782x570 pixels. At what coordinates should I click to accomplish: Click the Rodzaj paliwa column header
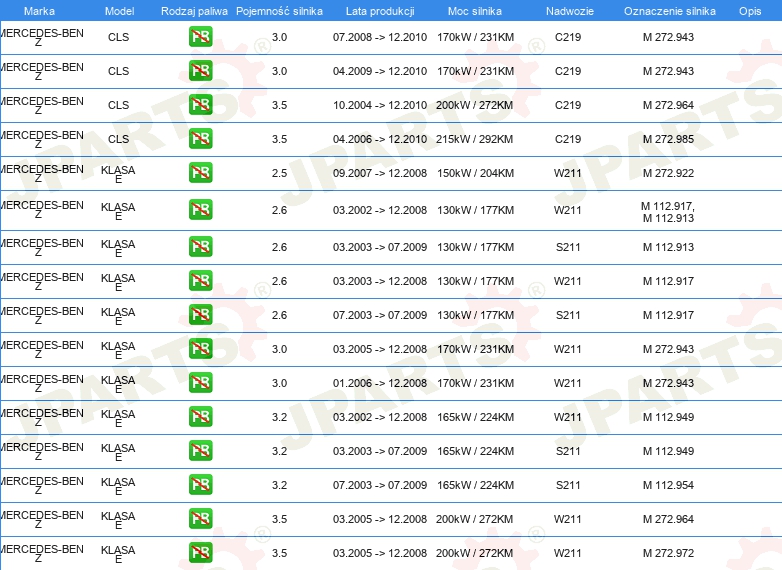(194, 10)
